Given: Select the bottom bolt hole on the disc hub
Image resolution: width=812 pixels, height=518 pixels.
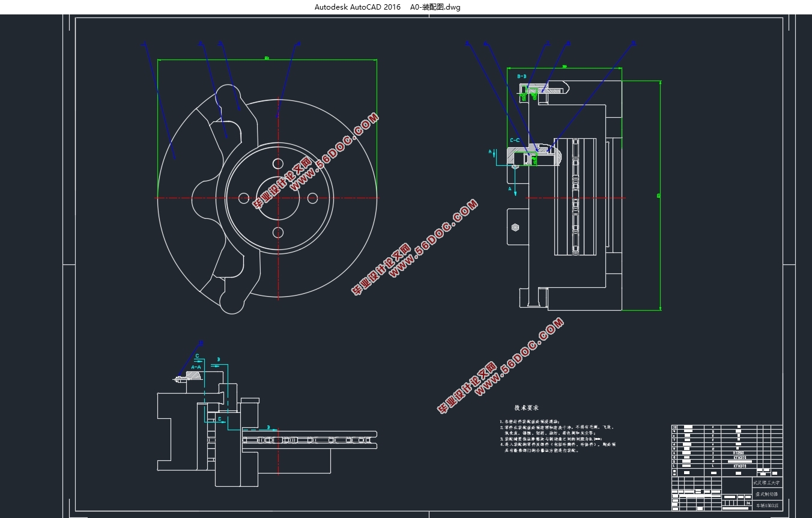Looking at the screenshot, I should coord(277,232).
